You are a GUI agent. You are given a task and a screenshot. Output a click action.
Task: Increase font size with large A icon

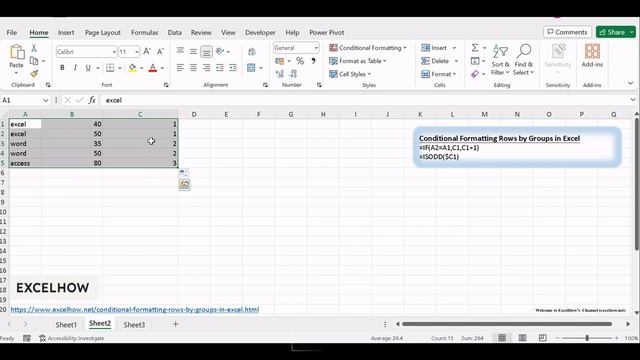[147, 51]
